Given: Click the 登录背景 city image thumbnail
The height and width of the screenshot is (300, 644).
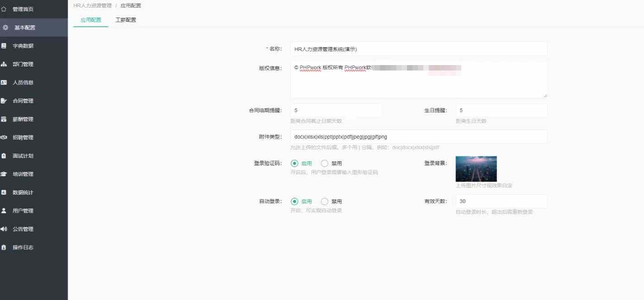Looking at the screenshot, I should [x=476, y=169].
